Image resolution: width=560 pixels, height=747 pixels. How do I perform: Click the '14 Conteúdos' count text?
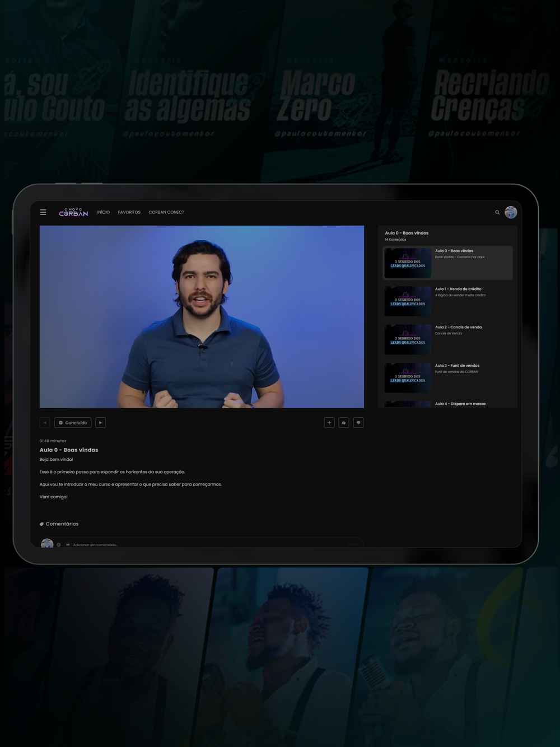(395, 240)
